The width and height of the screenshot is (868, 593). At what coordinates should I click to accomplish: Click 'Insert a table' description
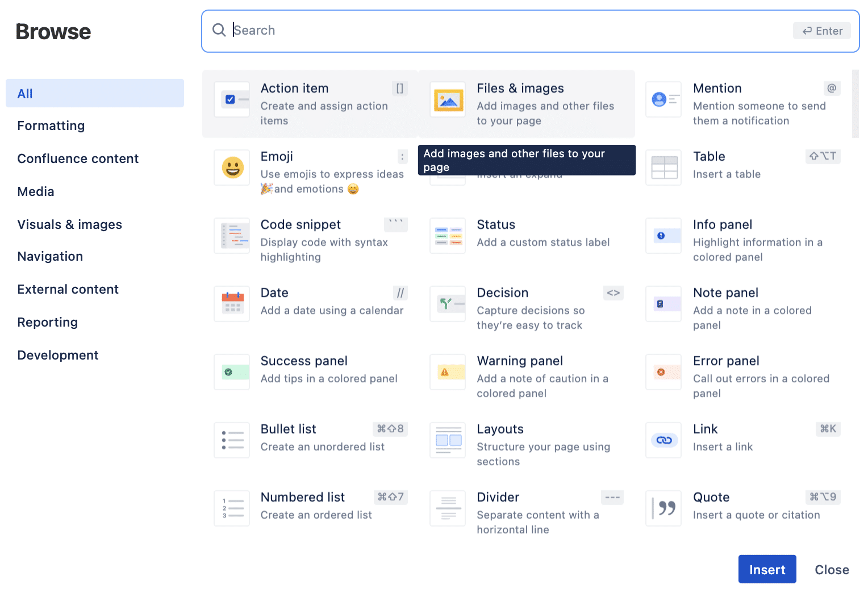(727, 174)
